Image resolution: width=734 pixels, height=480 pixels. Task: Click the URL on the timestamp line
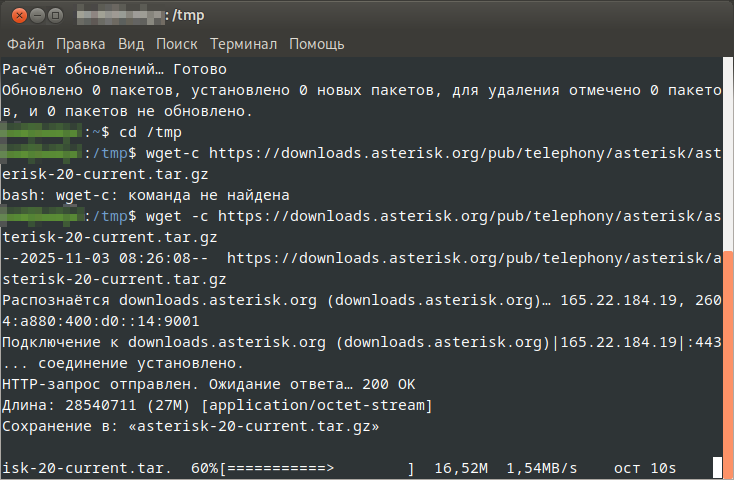[470, 258]
